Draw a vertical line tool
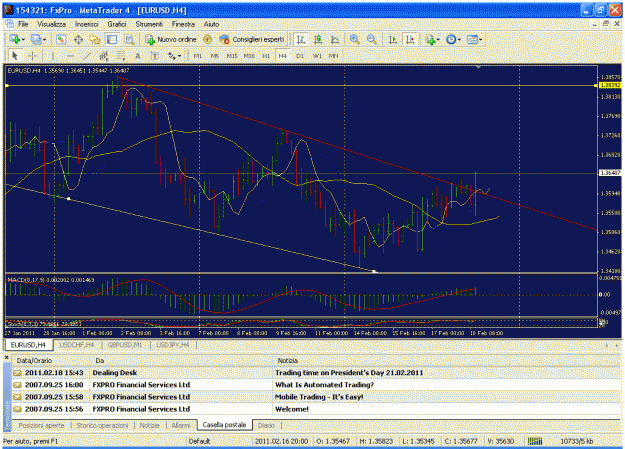625x449 pixels. tap(53, 56)
